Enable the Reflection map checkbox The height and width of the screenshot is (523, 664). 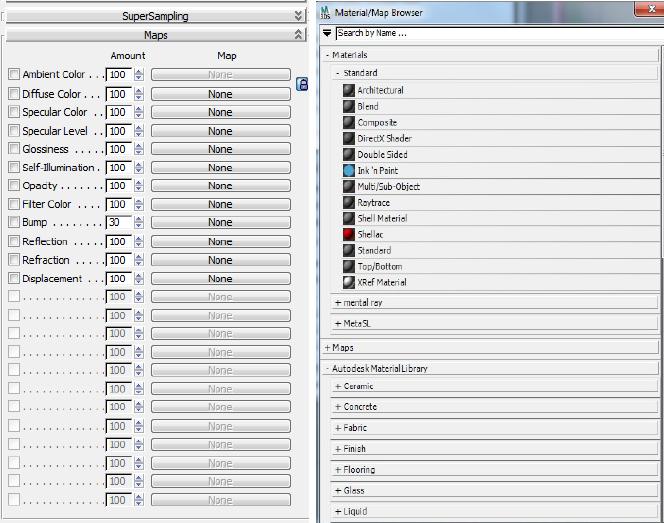(x=14, y=241)
